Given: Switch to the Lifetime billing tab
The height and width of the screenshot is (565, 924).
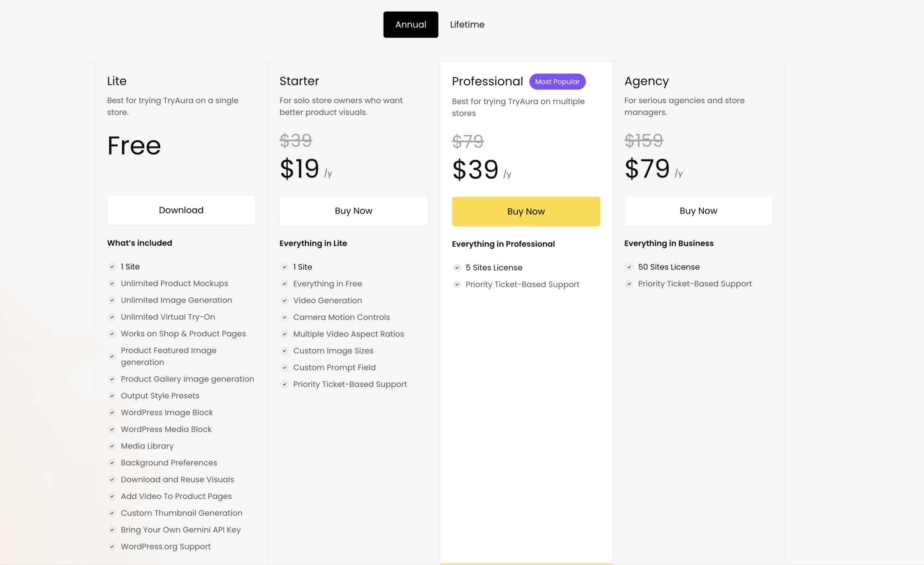Looking at the screenshot, I should click(467, 25).
